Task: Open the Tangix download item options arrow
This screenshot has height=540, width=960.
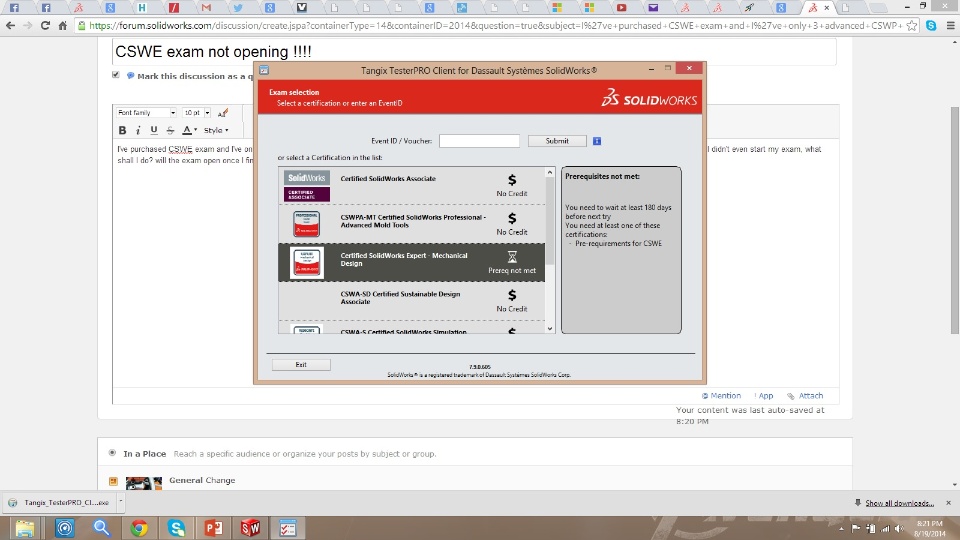Action: [x=121, y=502]
